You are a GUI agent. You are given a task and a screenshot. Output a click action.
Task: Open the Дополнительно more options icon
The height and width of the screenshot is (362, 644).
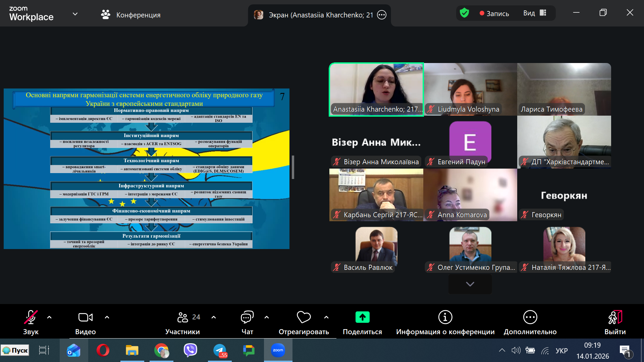[530, 317]
